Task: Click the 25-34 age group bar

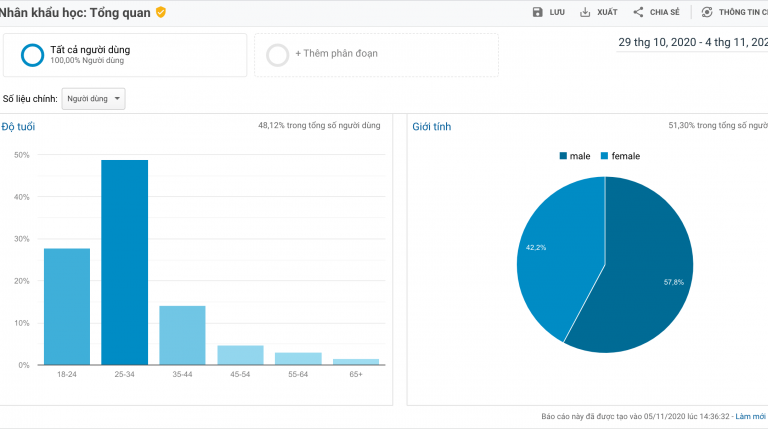Action: coord(124,262)
